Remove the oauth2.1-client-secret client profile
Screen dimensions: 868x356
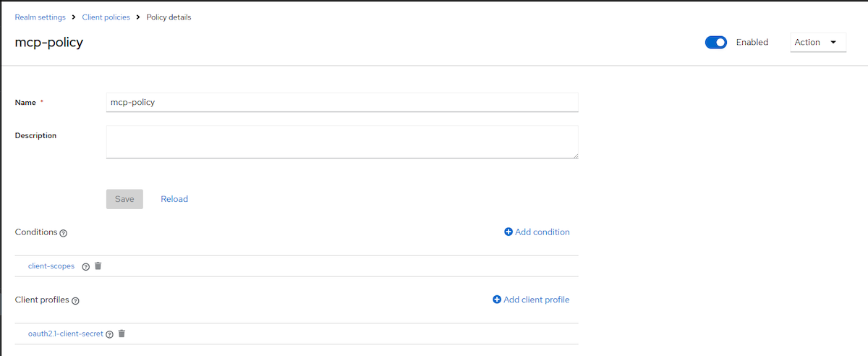[122, 334]
